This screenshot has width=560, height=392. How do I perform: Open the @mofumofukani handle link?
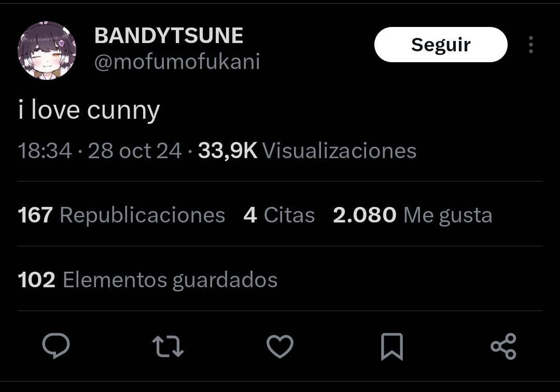click(177, 62)
